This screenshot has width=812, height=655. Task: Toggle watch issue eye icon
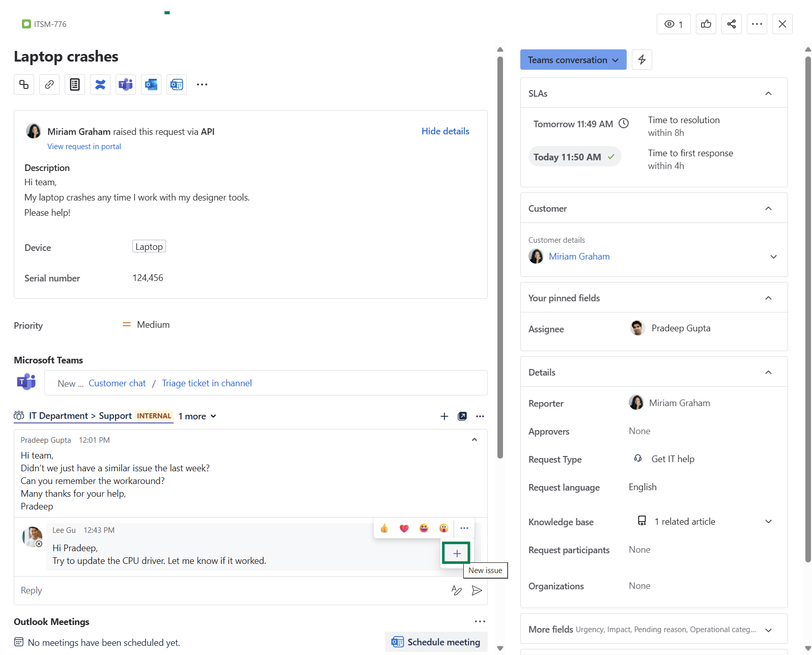click(674, 24)
